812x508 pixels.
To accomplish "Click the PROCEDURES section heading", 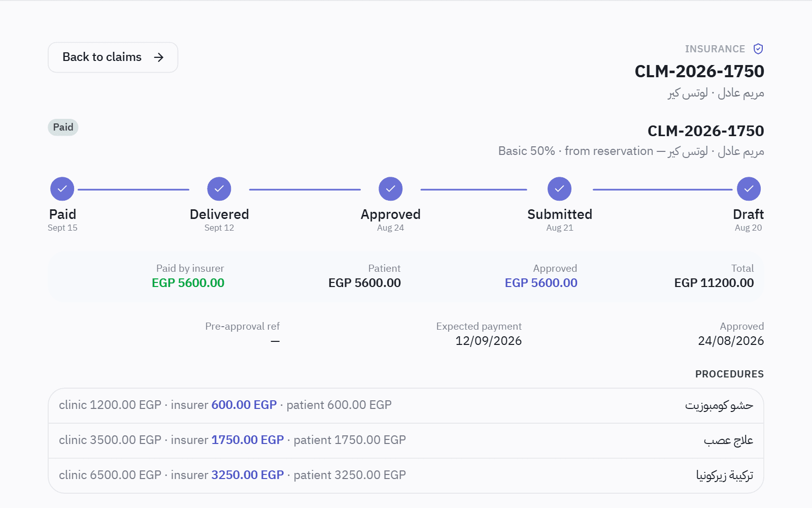I will click(x=729, y=374).
